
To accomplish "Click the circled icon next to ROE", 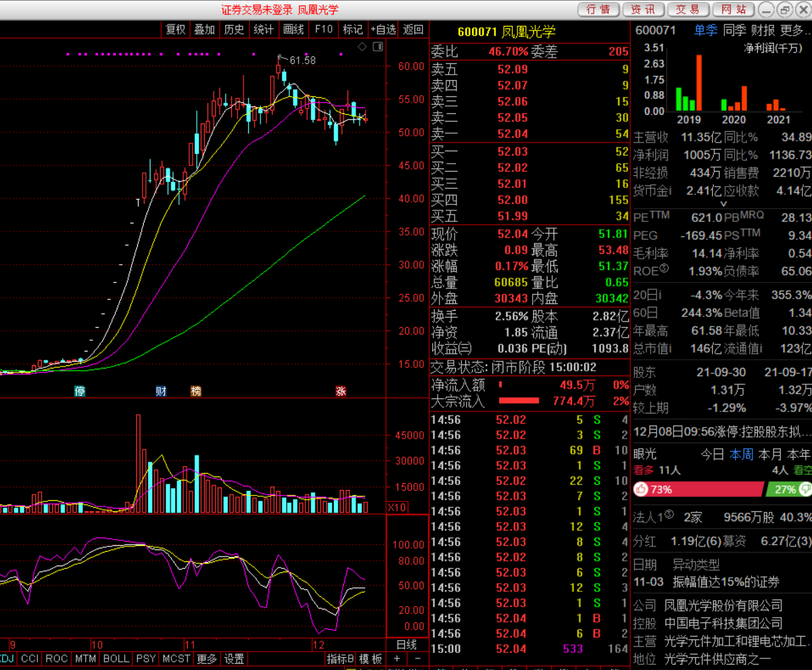I will 664,268.
